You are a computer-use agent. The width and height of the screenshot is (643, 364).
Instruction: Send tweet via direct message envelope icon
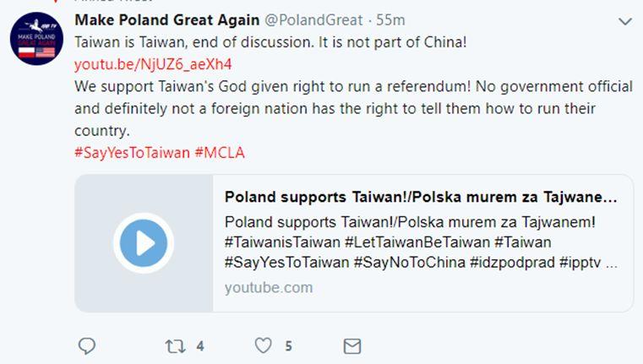coord(351,345)
